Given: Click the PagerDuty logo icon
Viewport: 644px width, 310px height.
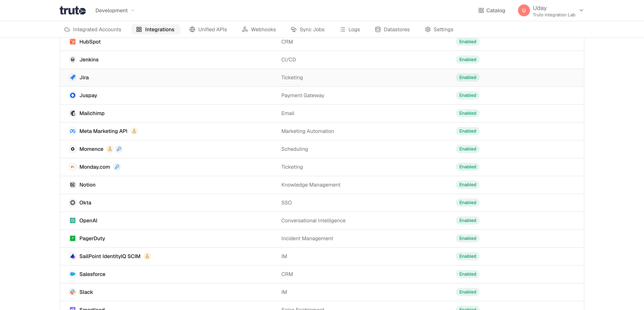Looking at the screenshot, I should tap(73, 238).
